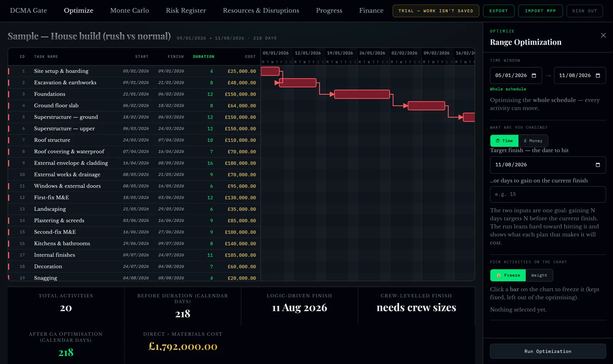
Task: Open calendar picker for target finish date
Action: (x=598, y=165)
